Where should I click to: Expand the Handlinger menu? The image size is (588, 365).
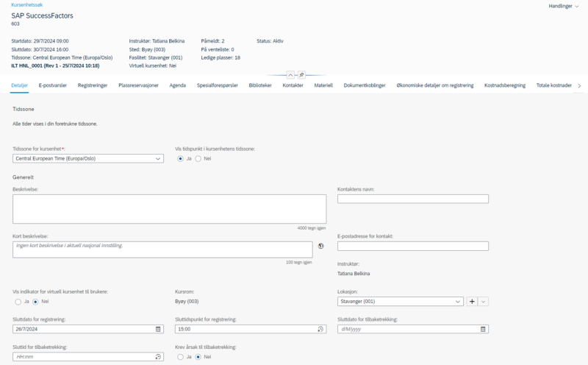(x=564, y=6)
